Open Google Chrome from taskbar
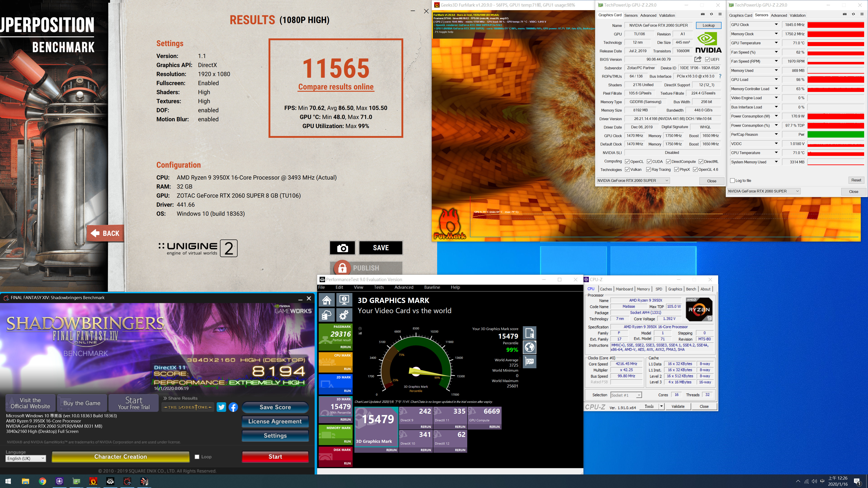Viewport: 868px width, 488px height. tap(42, 481)
